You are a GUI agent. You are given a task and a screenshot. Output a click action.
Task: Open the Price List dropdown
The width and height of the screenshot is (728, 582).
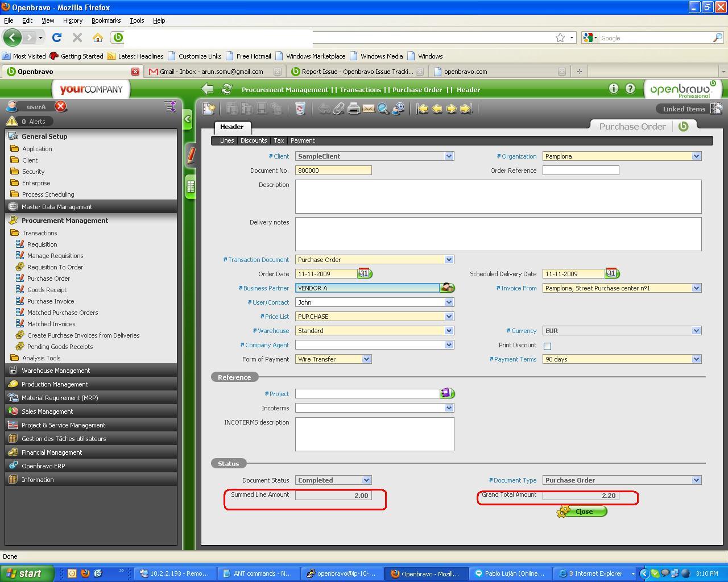(449, 317)
